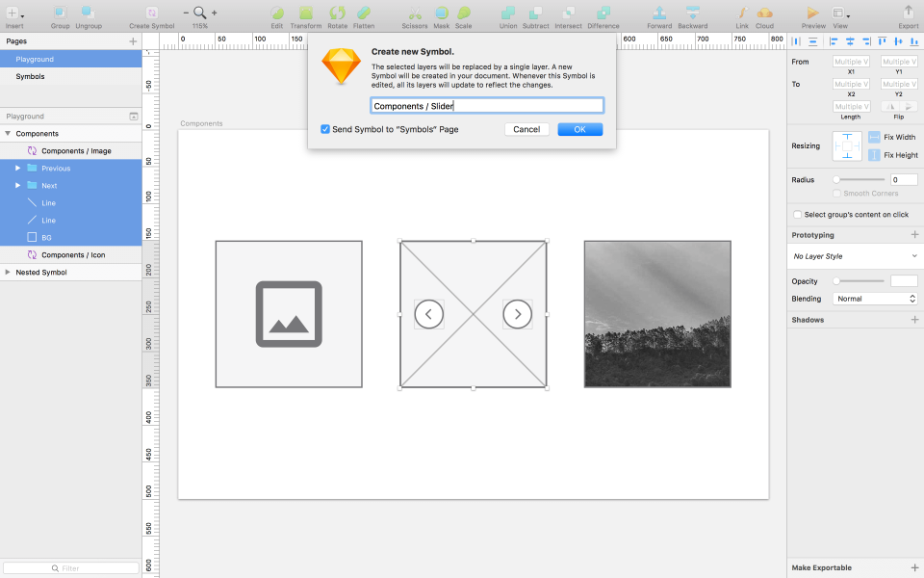924x578 pixels.
Task: Click the Mask tool icon
Action: [441, 13]
